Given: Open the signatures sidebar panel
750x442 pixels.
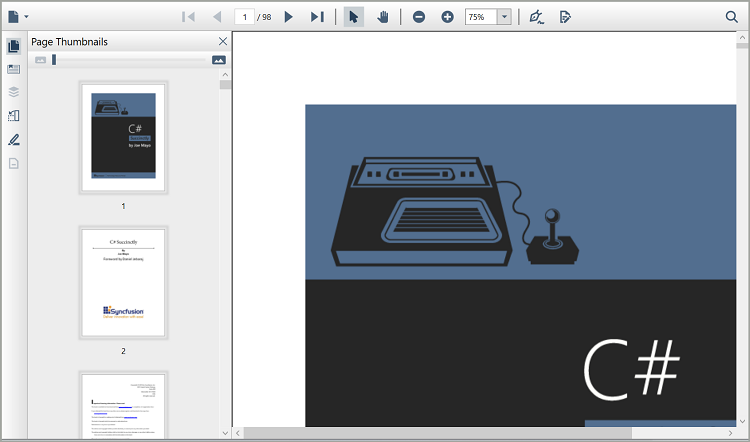Looking at the screenshot, I should point(14,139).
